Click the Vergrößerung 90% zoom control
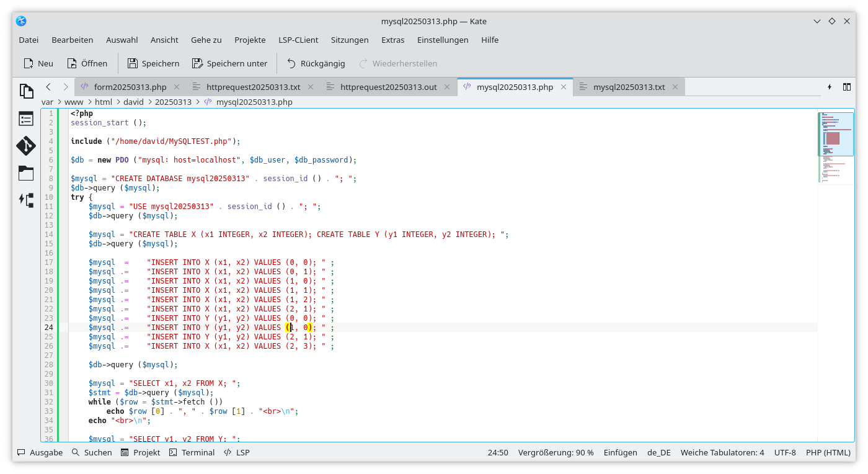Viewport: 868px width, 474px height. coord(556,452)
